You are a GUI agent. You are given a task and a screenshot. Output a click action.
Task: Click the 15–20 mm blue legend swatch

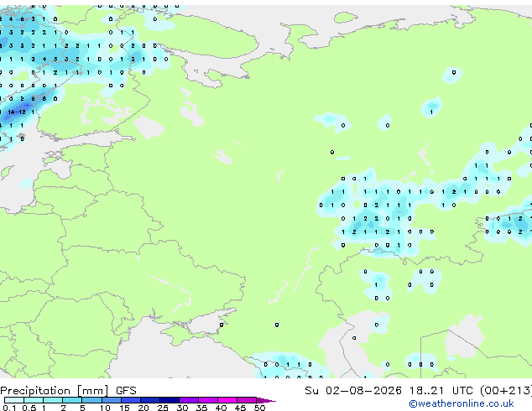tap(131, 400)
